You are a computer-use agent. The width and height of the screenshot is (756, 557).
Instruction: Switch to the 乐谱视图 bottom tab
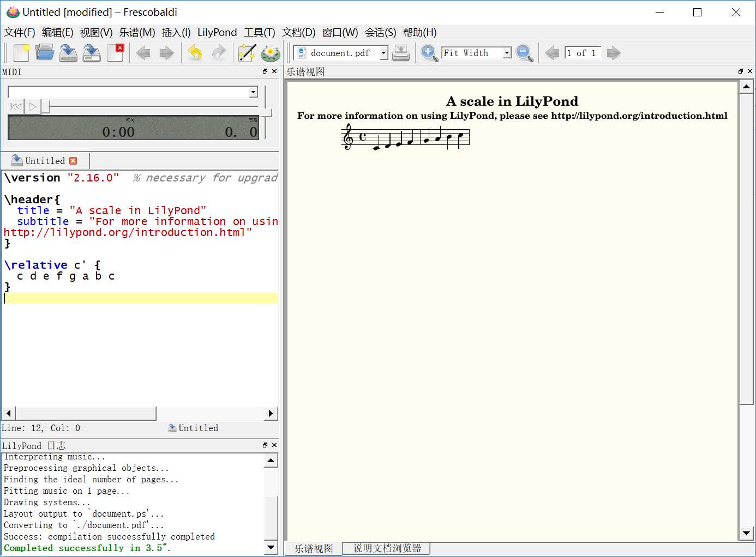(x=314, y=548)
